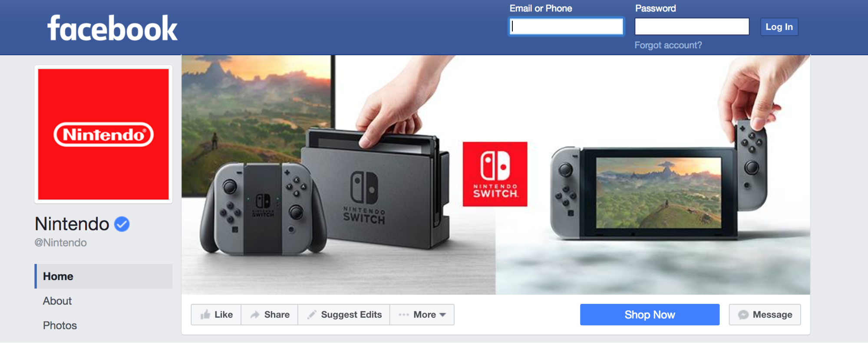868x343 pixels.
Task: Click the Facebook logo
Action: coord(112,28)
